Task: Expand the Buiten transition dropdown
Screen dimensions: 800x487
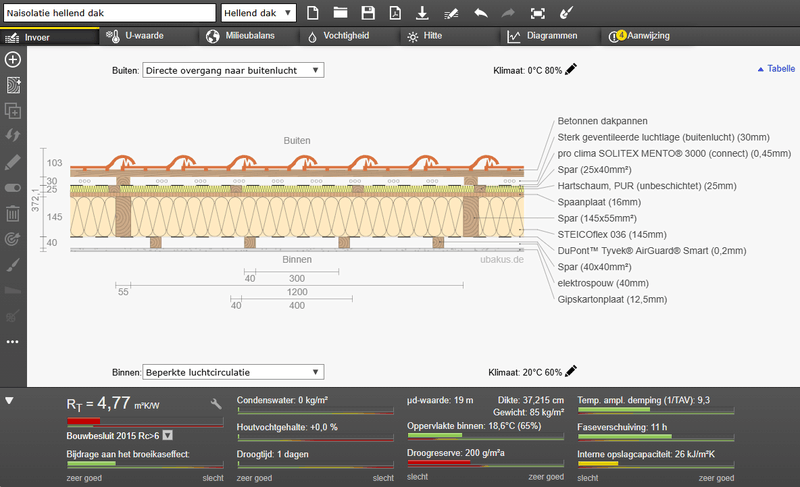Action: tap(233, 70)
